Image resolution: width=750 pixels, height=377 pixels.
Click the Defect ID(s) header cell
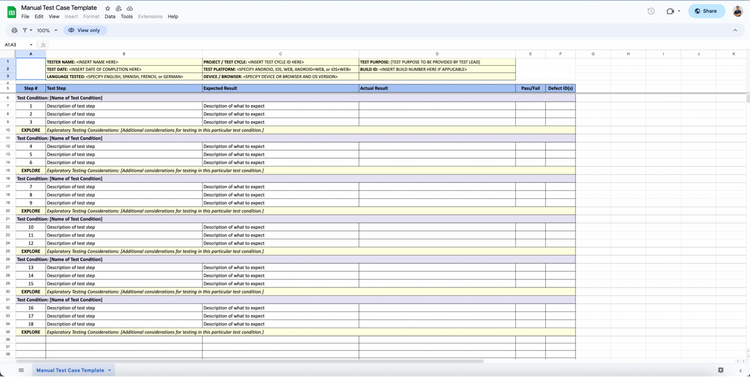pos(560,88)
